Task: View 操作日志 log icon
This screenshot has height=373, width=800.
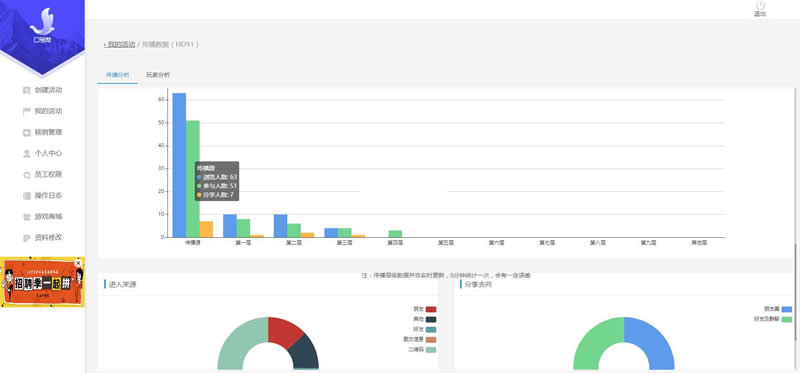Action: tap(27, 195)
